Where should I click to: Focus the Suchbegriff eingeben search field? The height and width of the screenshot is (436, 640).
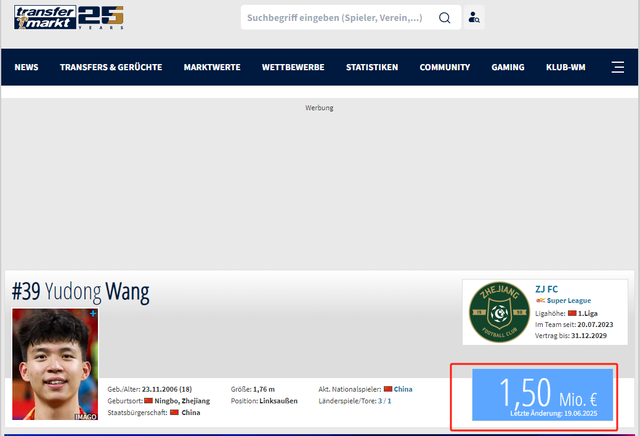pos(339,18)
